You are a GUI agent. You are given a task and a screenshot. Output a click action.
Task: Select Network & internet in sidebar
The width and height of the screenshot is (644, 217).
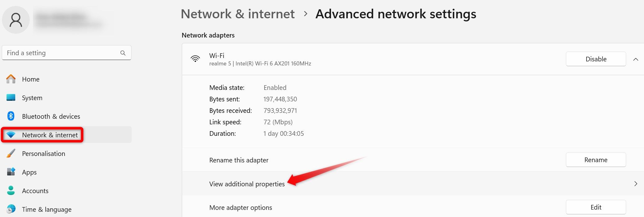coord(50,135)
